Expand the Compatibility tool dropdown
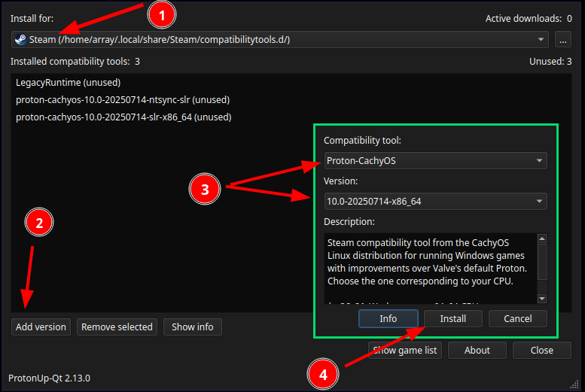 [x=435, y=161]
